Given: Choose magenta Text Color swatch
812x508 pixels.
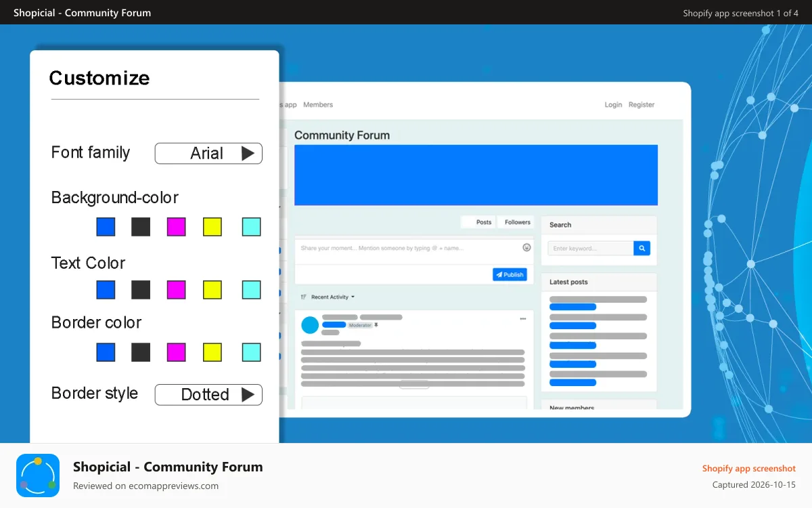Looking at the screenshot, I should pyautogui.click(x=177, y=290).
